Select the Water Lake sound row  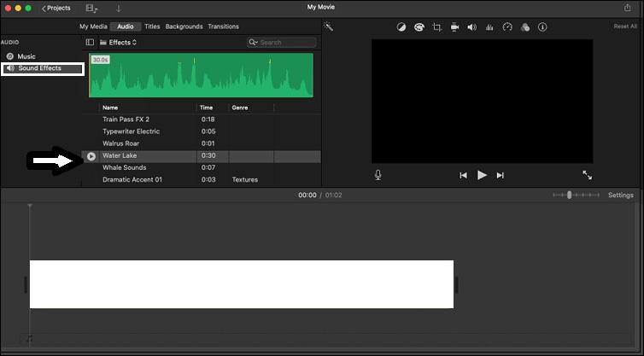click(x=202, y=155)
